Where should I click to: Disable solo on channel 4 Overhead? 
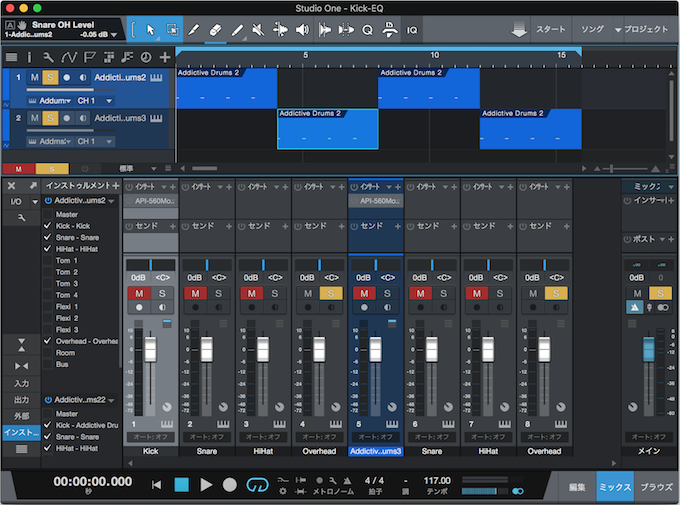point(331,293)
